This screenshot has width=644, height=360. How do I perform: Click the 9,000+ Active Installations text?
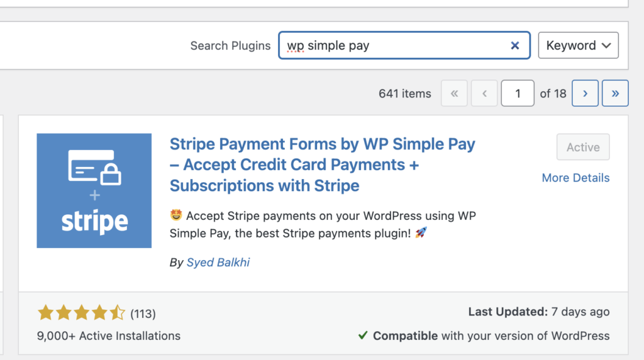(109, 335)
